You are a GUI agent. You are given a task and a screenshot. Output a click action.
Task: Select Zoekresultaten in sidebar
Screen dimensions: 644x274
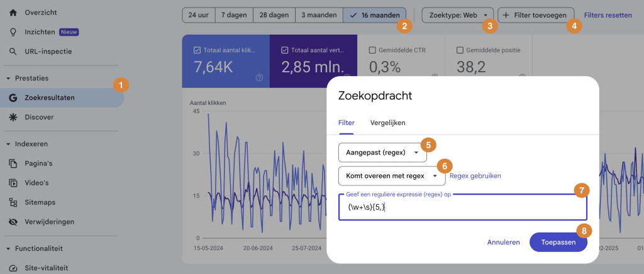click(49, 97)
